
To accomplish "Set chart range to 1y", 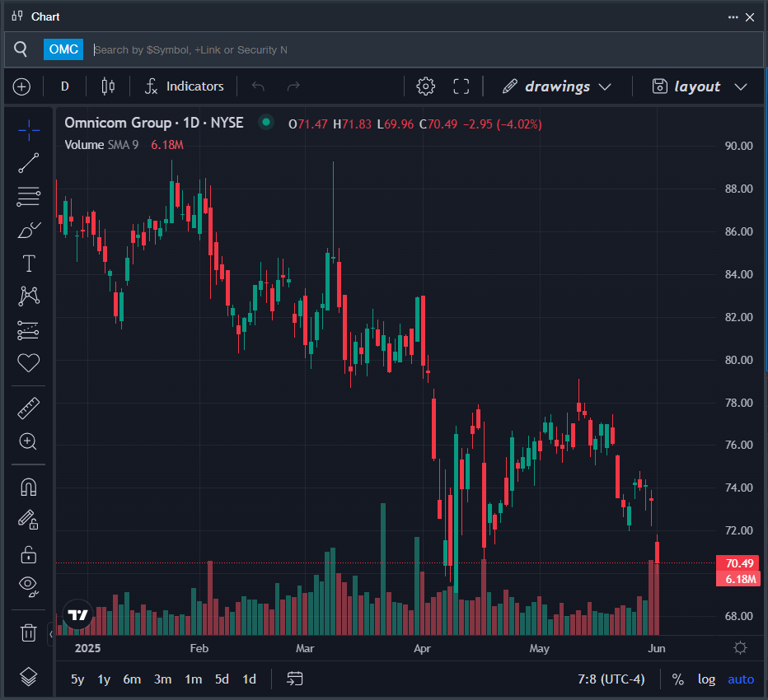I will (104, 679).
